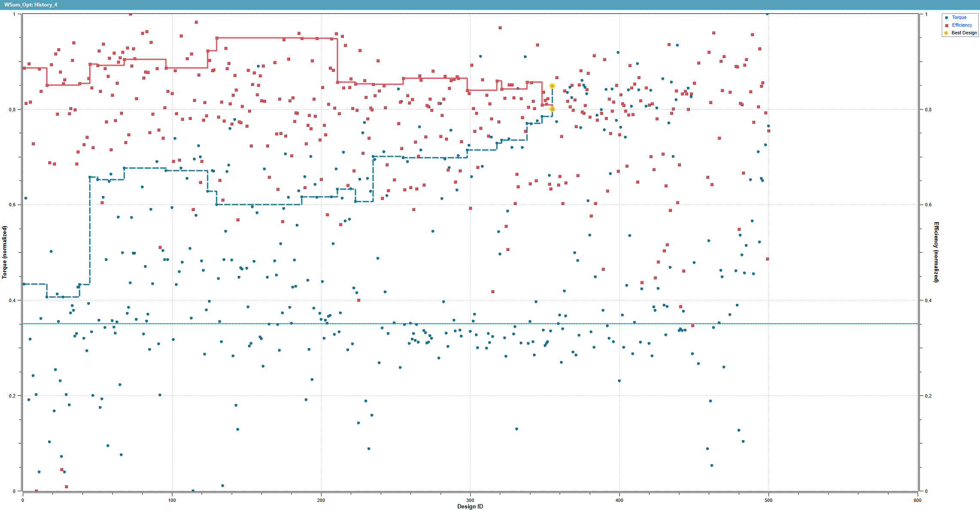Click the Torque legend marker icon
Viewport: 980px width, 511px height.
(x=946, y=18)
